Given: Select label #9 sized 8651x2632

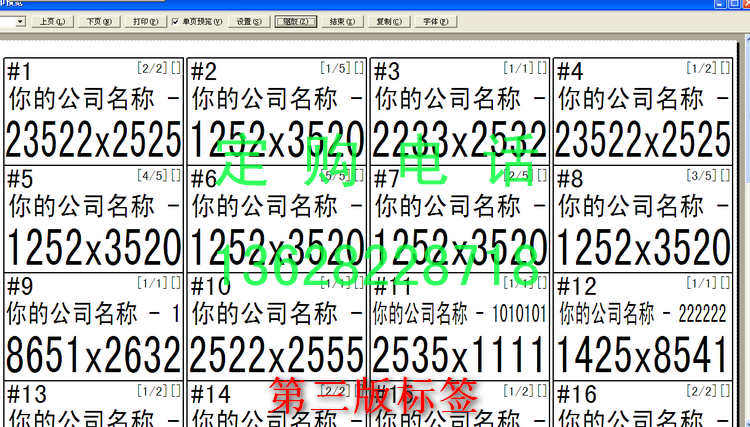Looking at the screenshot, I should click(93, 325).
